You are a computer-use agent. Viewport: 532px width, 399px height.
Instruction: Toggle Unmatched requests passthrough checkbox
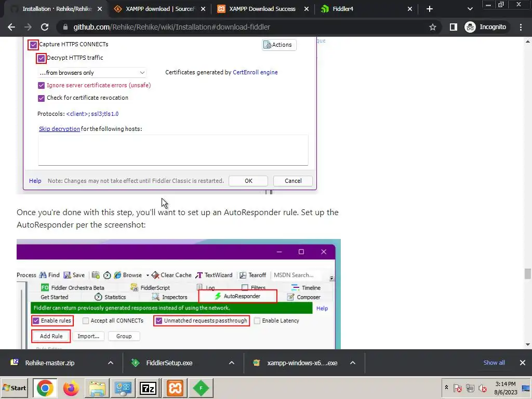[x=159, y=321]
